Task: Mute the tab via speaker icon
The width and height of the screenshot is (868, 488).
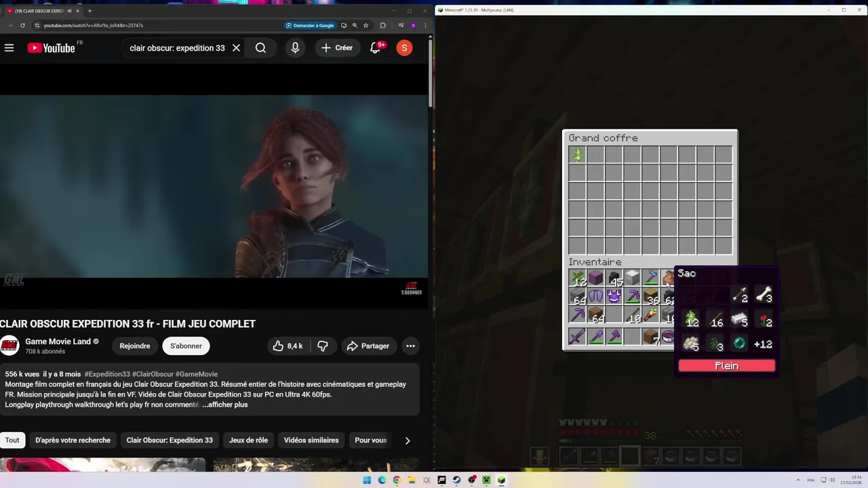Action: [x=70, y=11]
